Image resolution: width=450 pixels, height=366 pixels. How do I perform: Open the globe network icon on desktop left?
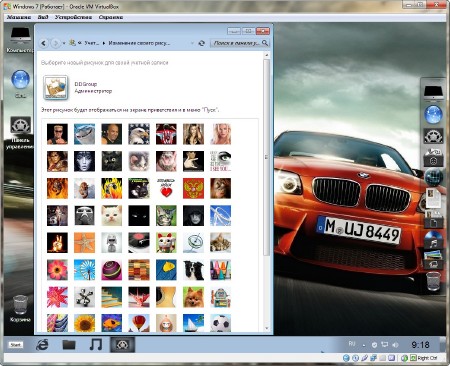[x=20, y=83]
